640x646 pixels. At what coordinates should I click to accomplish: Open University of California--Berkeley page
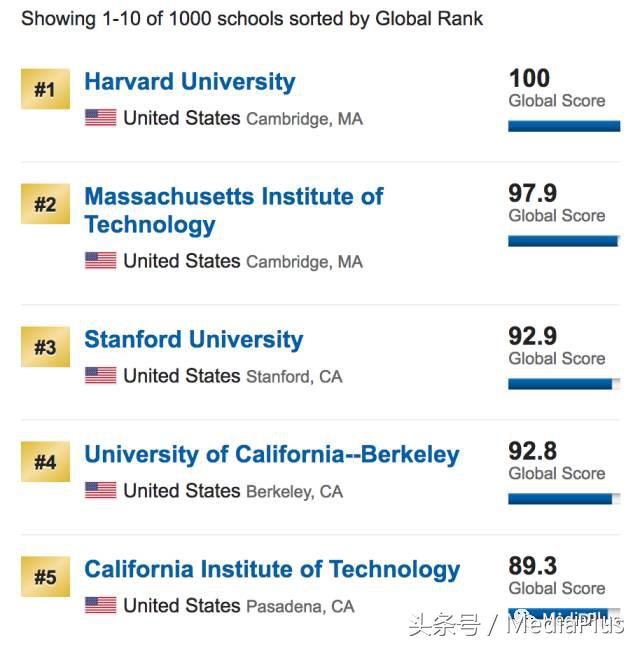click(271, 455)
